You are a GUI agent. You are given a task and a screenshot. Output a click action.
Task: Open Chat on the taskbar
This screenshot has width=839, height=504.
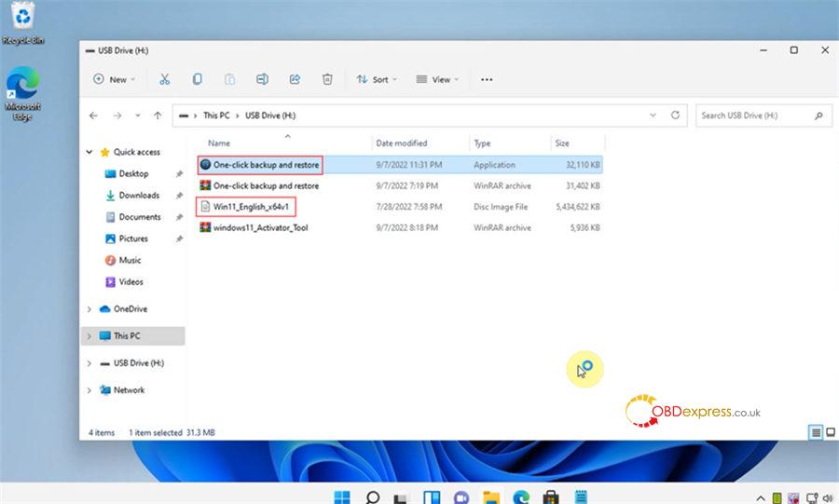461,497
